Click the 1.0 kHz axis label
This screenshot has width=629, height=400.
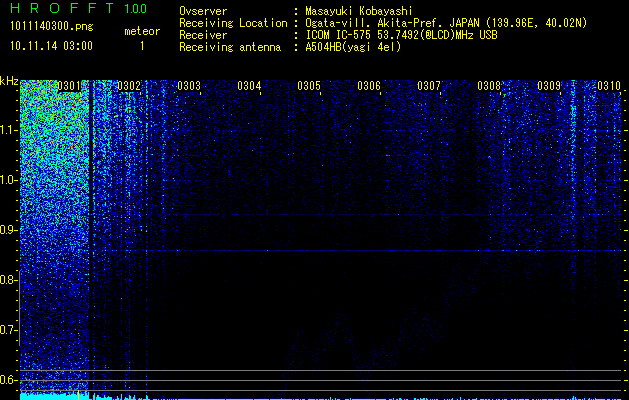tap(8, 180)
